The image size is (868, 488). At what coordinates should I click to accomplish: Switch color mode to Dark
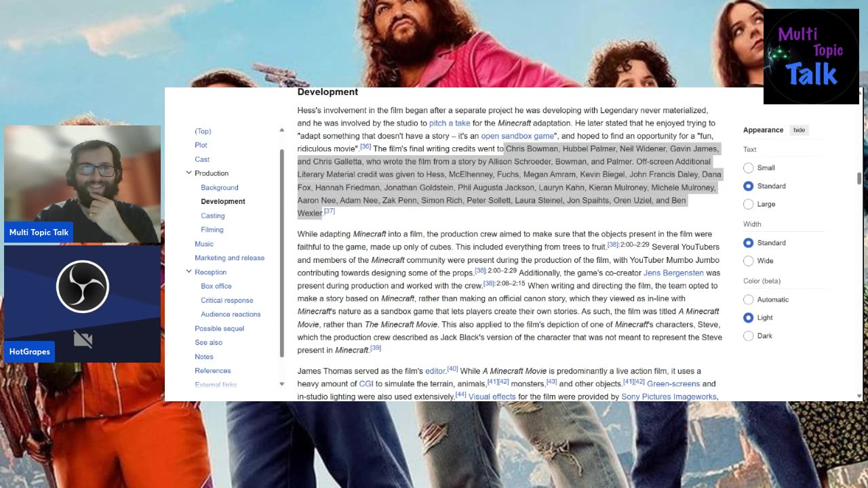tap(749, 335)
